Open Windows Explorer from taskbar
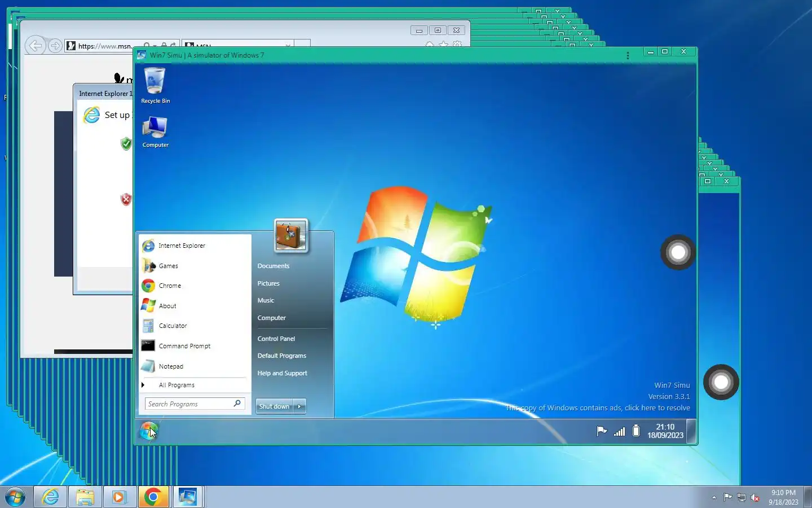812x508 pixels. pyautogui.click(x=85, y=497)
